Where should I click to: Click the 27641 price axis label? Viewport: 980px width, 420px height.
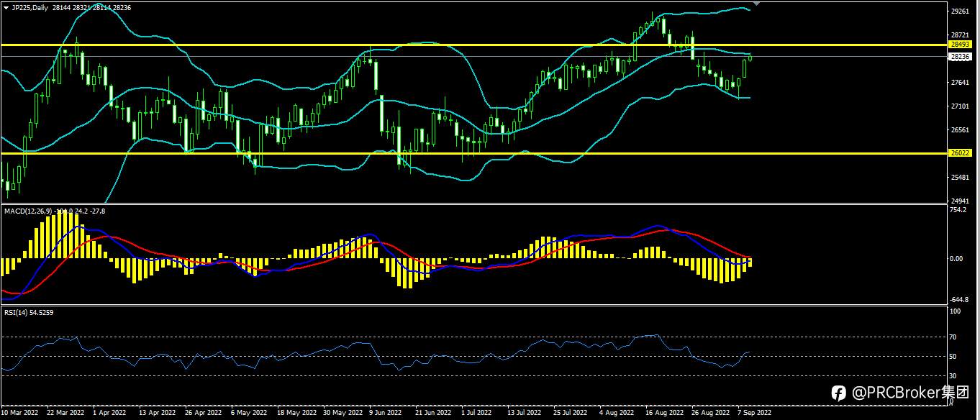tap(959, 83)
